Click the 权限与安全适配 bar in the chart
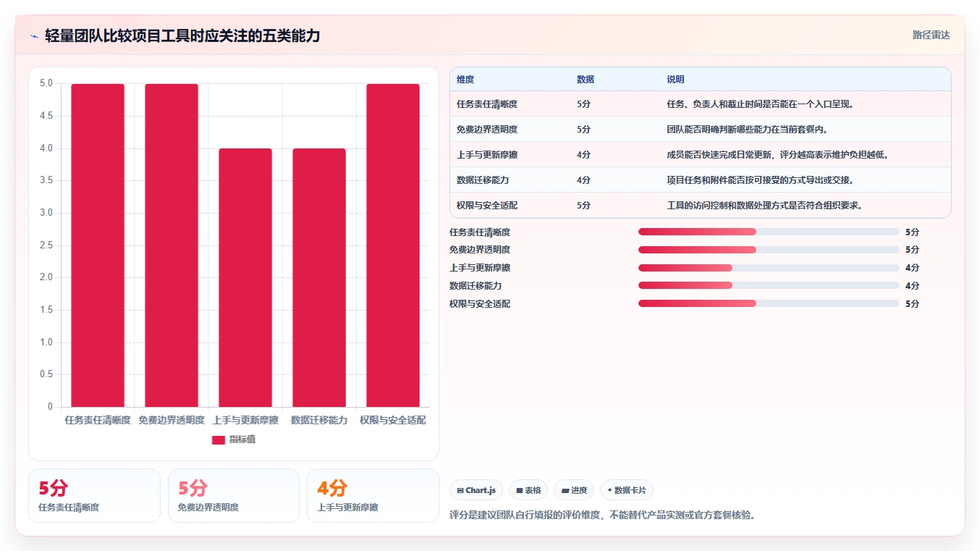The height and width of the screenshot is (551, 980). pyautogui.click(x=393, y=245)
